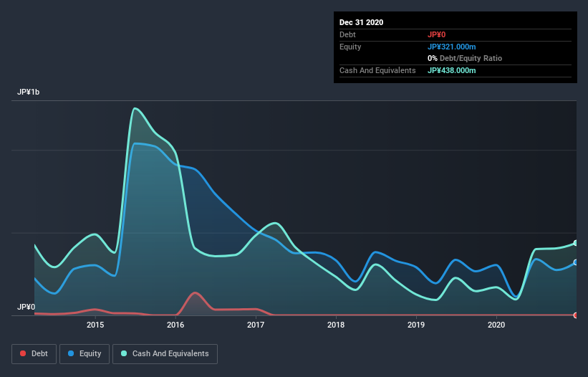The height and width of the screenshot is (377, 588).
Task: Click the 2016 x-axis label
Action: click(175, 325)
